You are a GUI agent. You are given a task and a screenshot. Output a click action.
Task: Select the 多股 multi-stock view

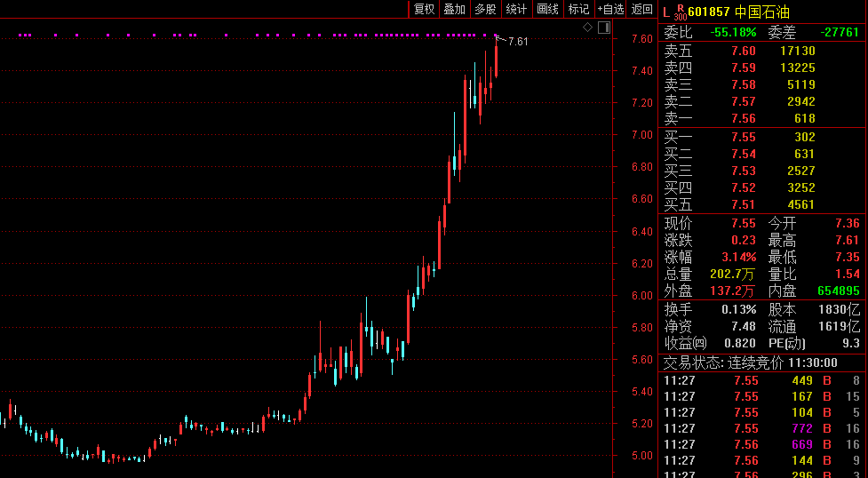click(x=485, y=9)
